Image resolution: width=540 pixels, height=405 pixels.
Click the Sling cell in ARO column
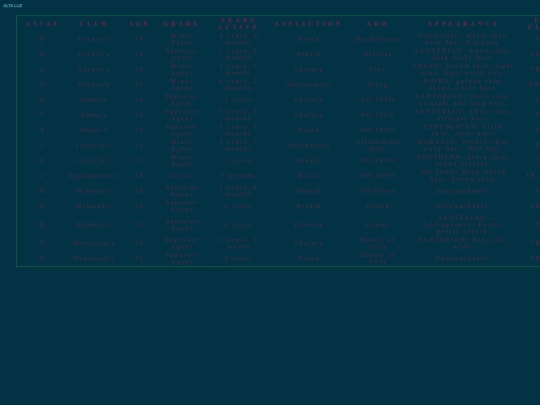coord(377,84)
